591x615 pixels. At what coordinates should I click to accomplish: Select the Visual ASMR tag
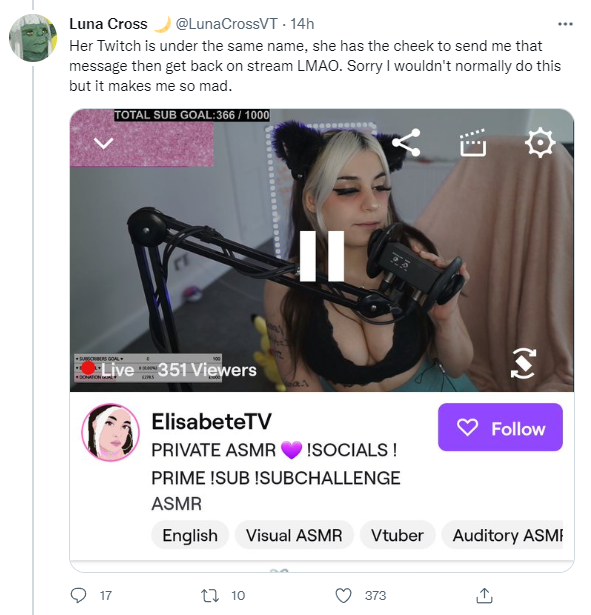click(294, 535)
